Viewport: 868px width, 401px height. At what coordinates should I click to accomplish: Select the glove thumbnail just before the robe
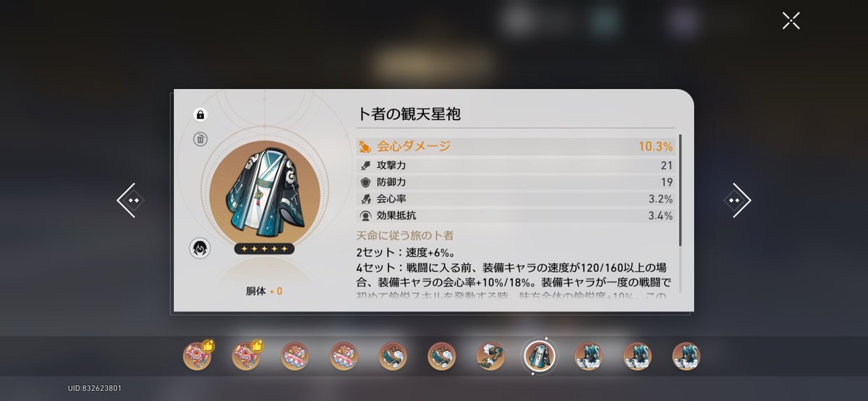[x=490, y=356]
